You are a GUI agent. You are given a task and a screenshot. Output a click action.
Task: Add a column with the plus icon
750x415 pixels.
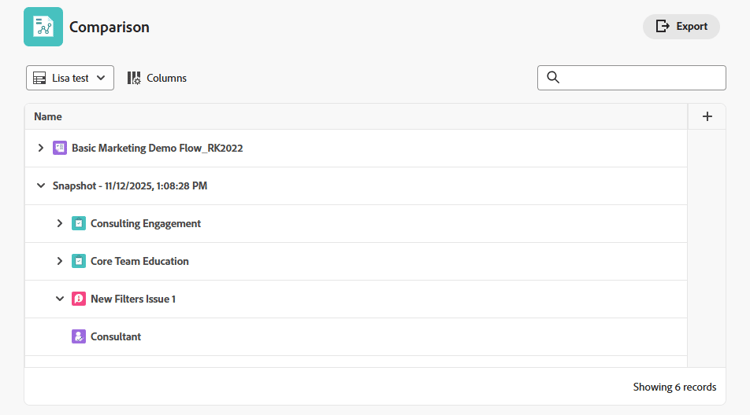[x=707, y=117]
